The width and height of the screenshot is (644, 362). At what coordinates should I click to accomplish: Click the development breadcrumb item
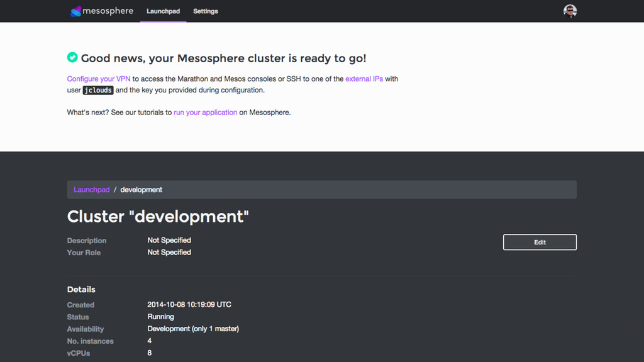tap(141, 190)
